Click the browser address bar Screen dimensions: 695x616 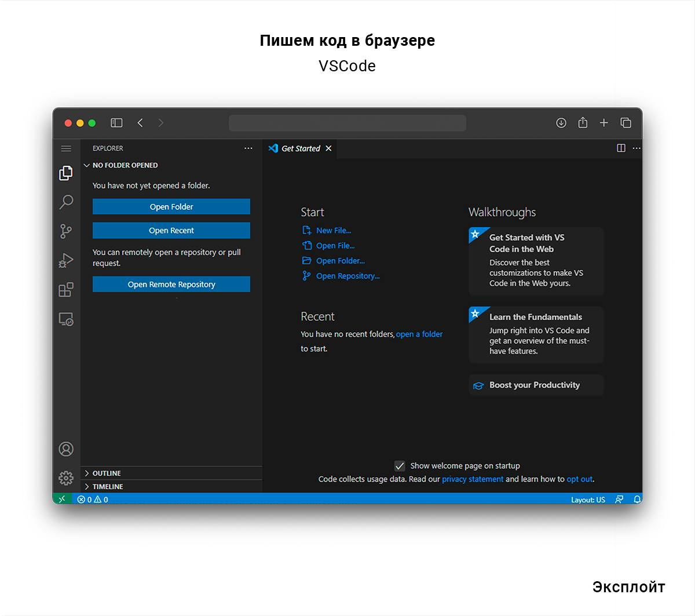(x=348, y=123)
